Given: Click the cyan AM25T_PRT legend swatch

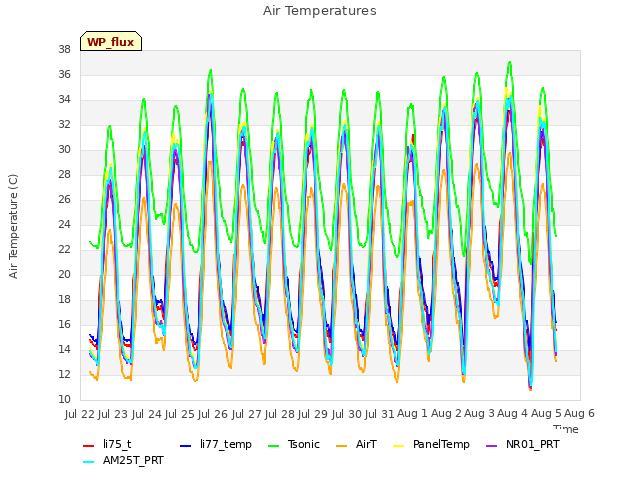Looking at the screenshot, I should 89,462.
